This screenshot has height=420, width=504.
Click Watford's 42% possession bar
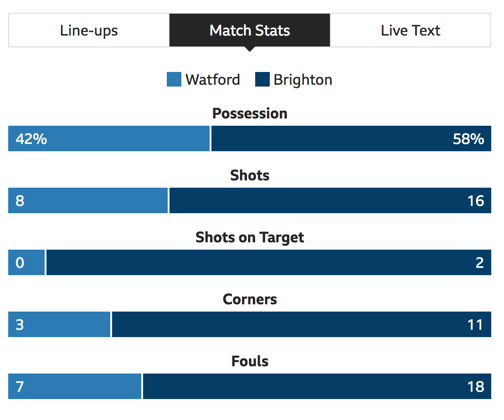click(x=109, y=138)
